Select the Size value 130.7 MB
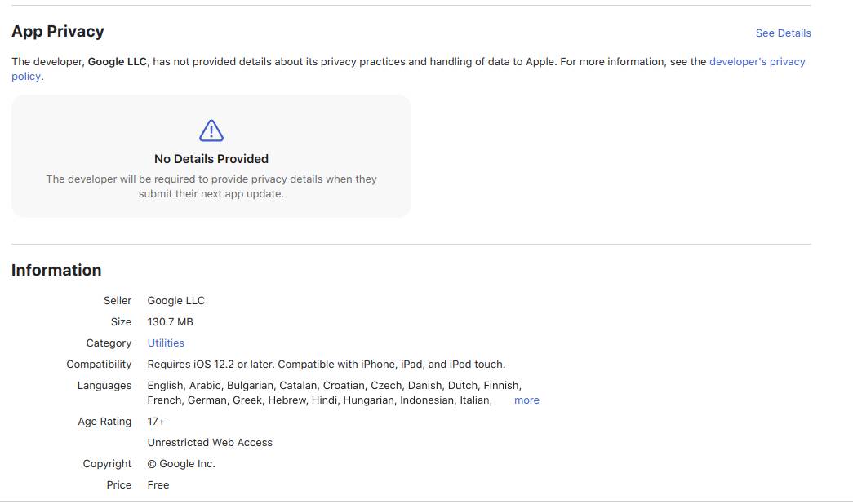This screenshot has width=853, height=504. [170, 321]
